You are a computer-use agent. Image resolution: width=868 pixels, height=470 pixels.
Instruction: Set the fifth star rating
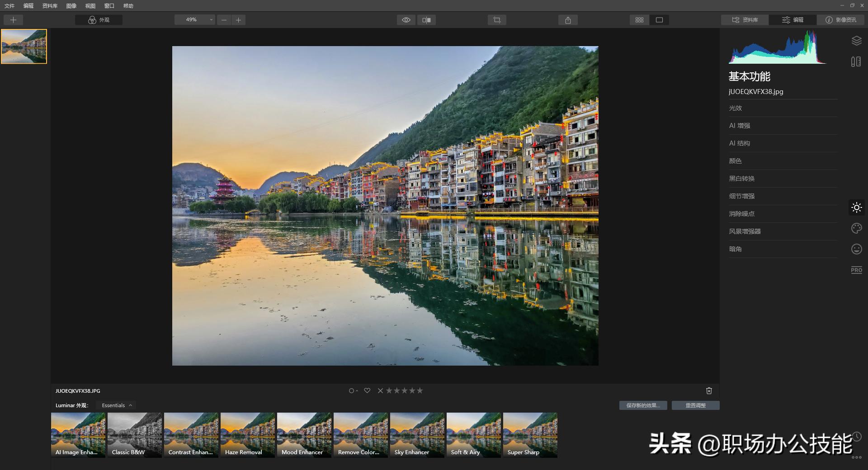tap(420, 391)
